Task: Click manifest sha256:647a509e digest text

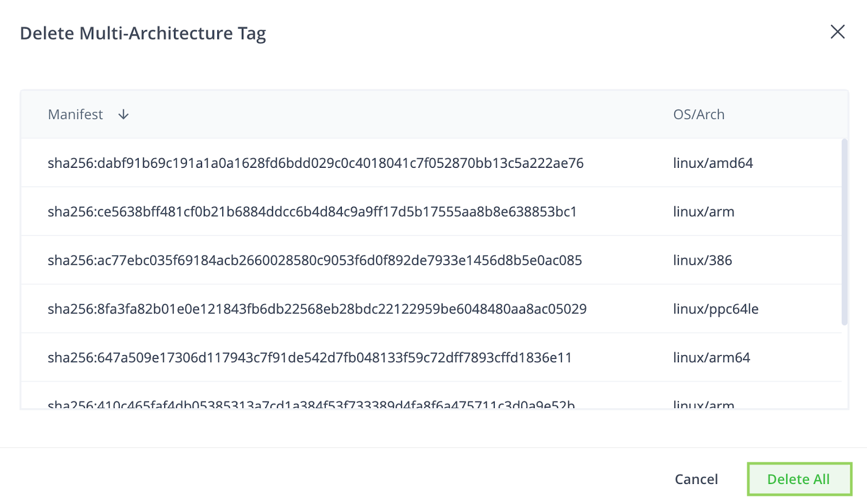Action: [x=310, y=357]
